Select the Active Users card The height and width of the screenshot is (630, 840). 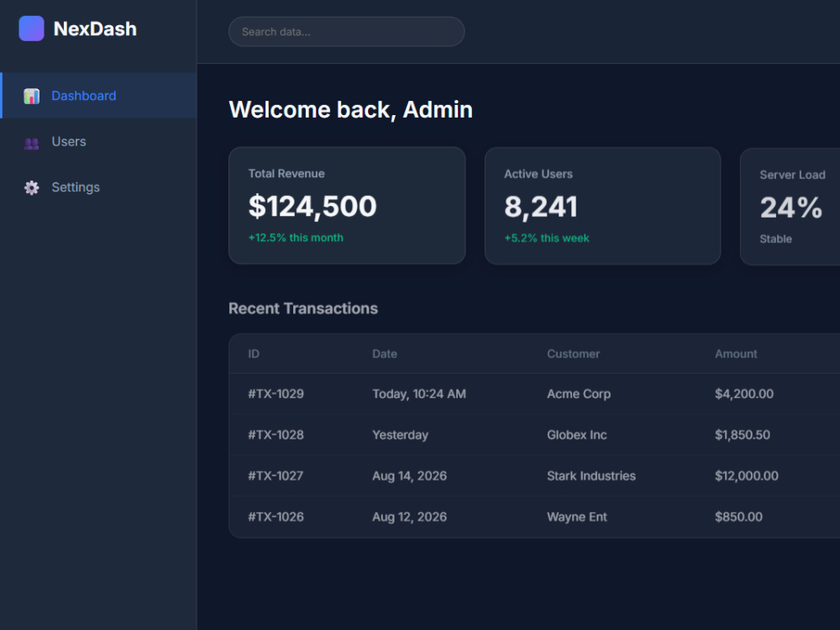[602, 206]
